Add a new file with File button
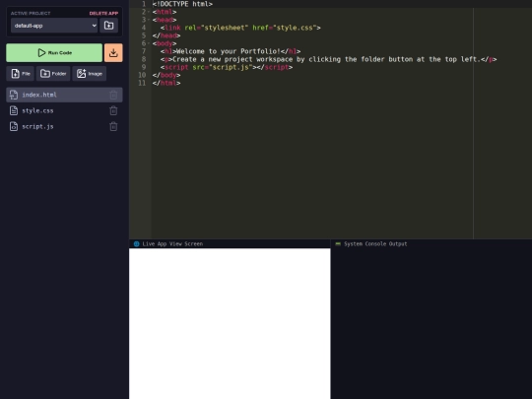532x399 pixels. (x=21, y=73)
